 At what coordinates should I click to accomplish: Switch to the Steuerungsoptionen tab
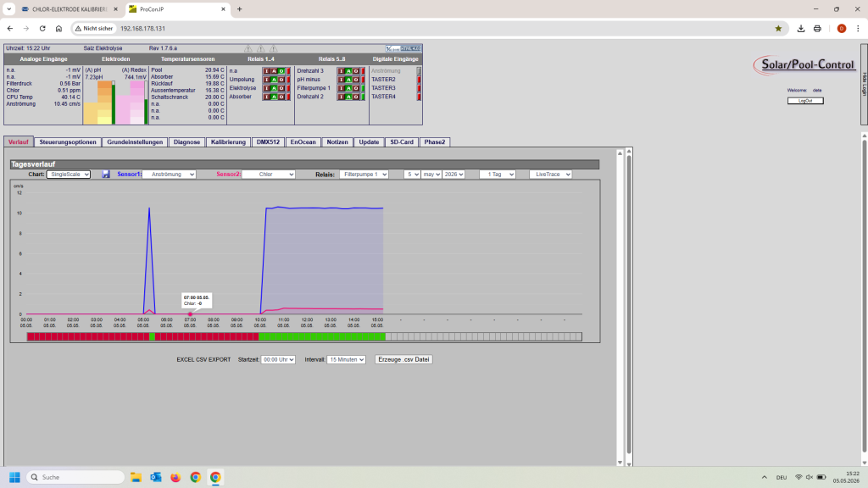tap(68, 142)
